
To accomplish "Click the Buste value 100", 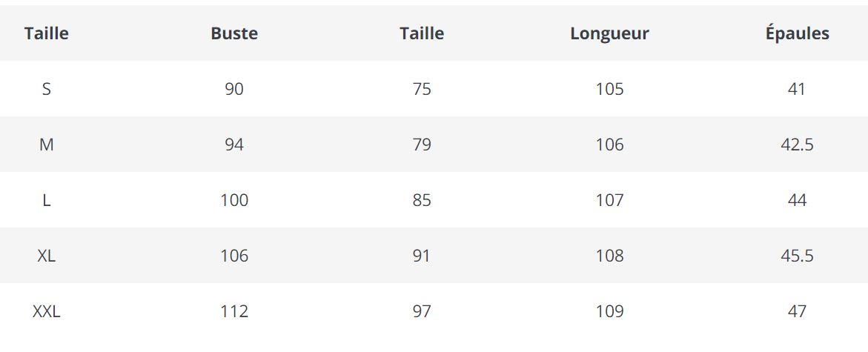I will (x=234, y=200).
